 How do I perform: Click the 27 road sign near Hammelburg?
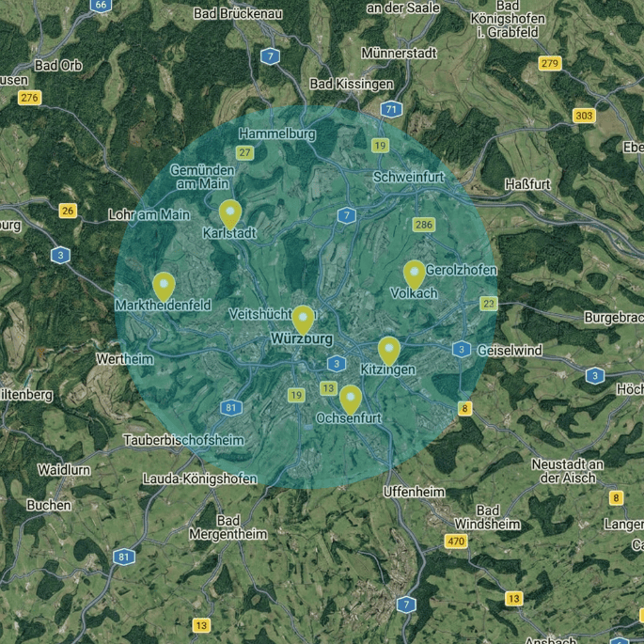(244, 152)
